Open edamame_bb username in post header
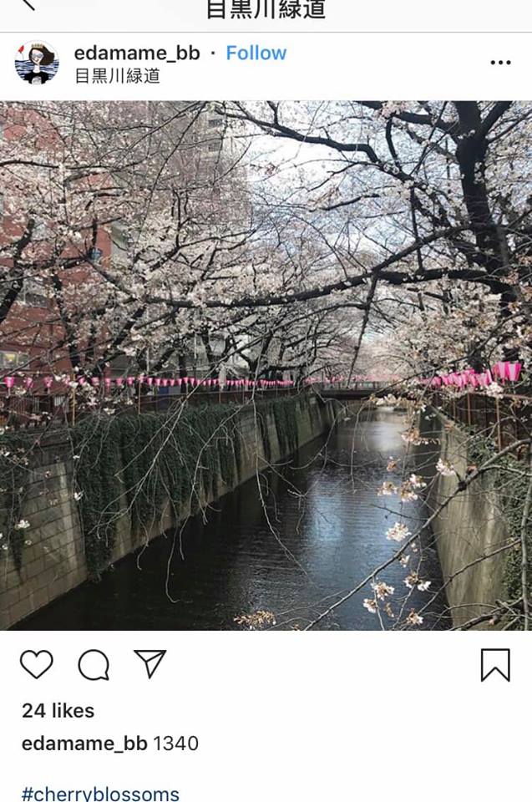This screenshot has height=802, width=532. (x=137, y=53)
